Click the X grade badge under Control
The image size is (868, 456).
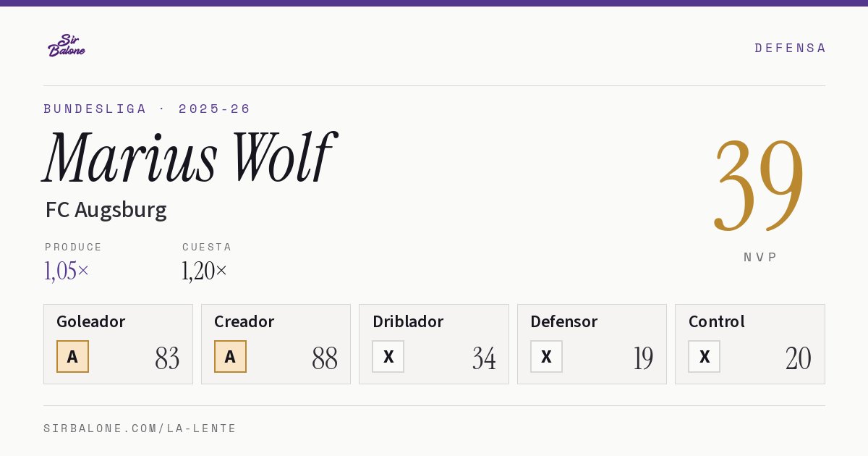(x=704, y=356)
